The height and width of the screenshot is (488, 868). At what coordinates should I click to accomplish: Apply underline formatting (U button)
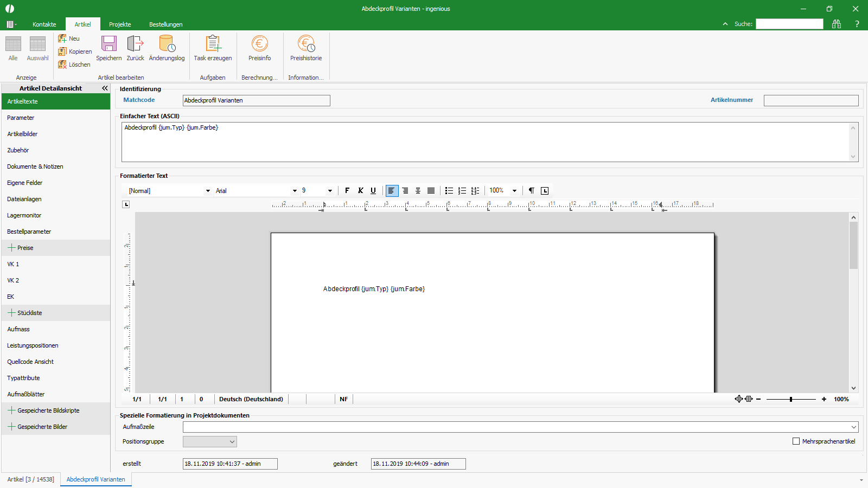(373, 190)
